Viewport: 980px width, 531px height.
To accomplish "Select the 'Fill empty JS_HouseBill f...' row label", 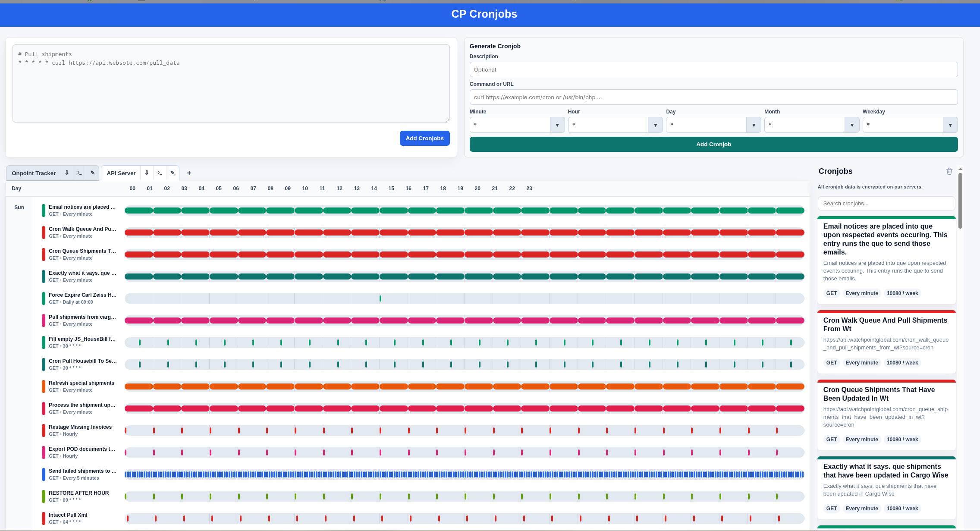I will pos(82,339).
